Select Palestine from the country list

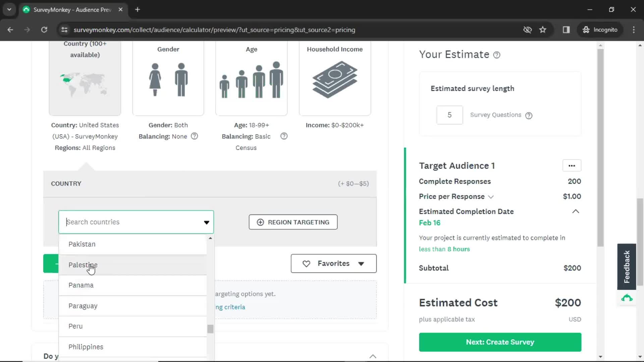pos(133,265)
